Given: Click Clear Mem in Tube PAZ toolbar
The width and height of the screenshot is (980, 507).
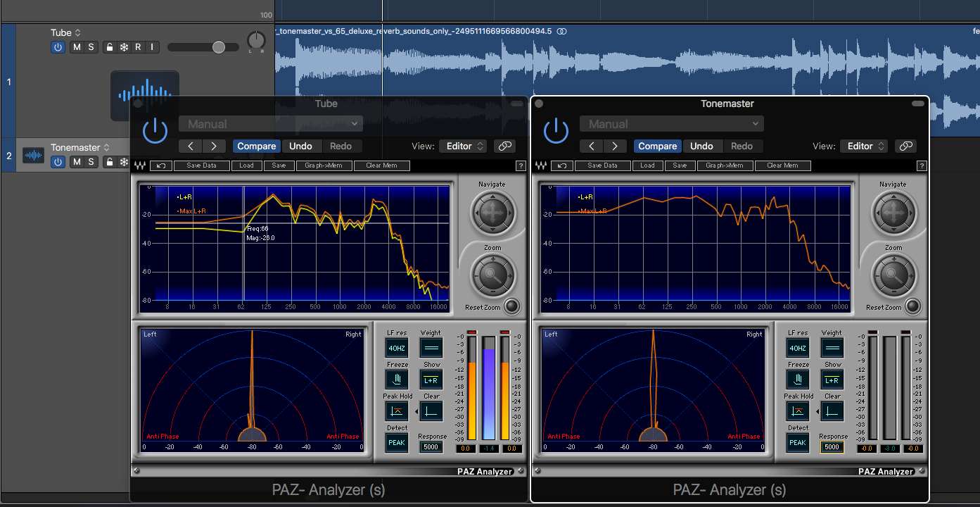Looking at the screenshot, I should point(381,165).
